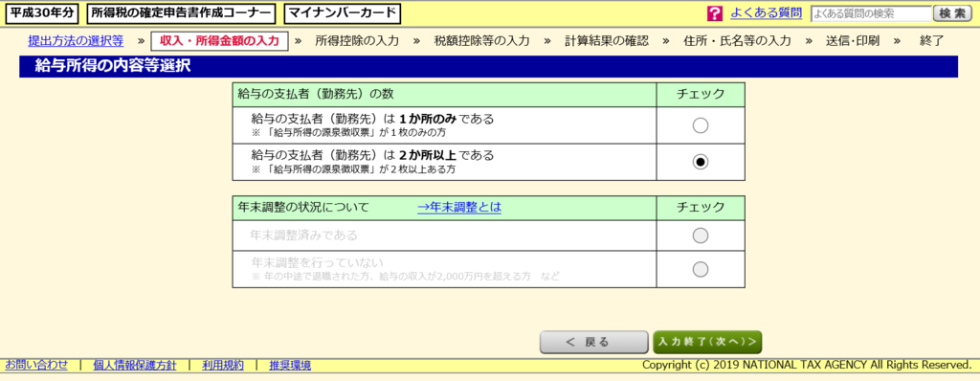This screenshot has height=381, width=980.
Task: Open the お問い合わせ footer link
Action: (36, 365)
